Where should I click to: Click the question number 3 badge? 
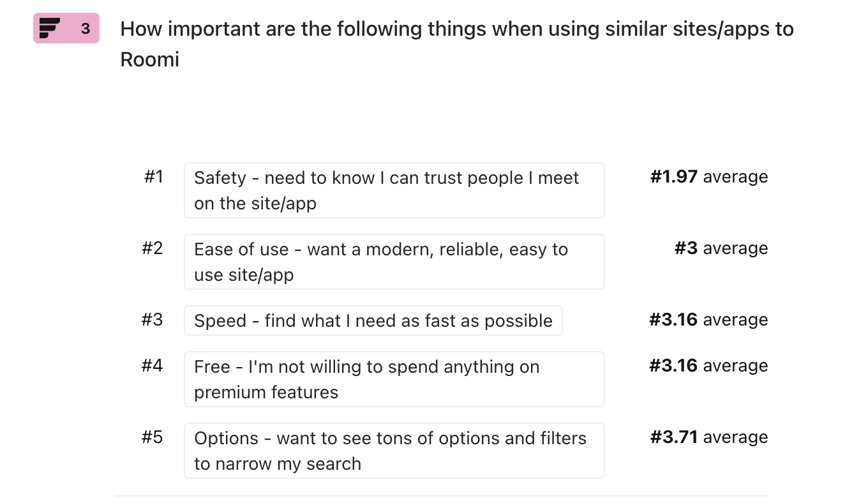(x=86, y=29)
